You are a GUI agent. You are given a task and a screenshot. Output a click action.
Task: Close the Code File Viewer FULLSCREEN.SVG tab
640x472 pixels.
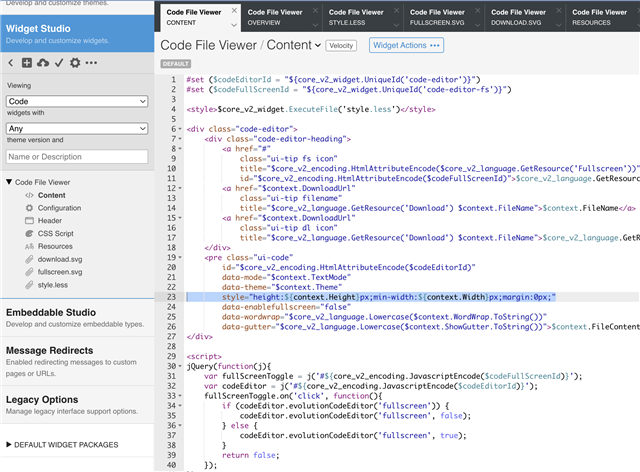click(478, 11)
